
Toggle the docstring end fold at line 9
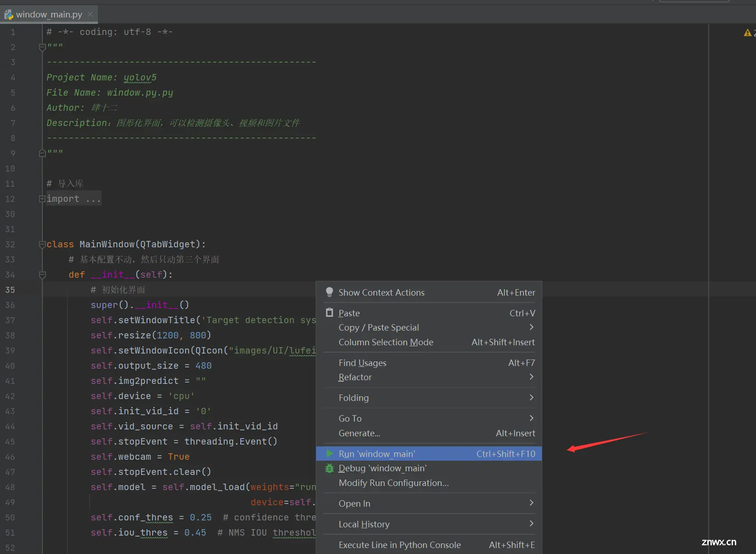coord(42,153)
